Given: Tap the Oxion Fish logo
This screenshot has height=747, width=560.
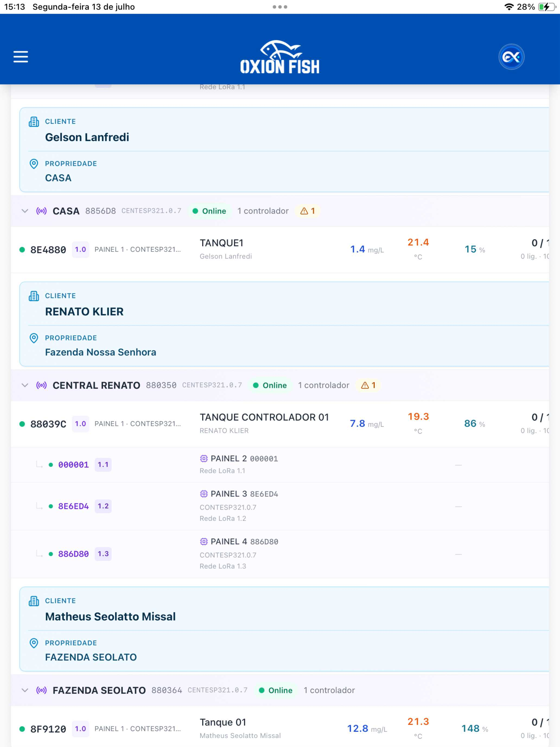Looking at the screenshot, I should [280, 57].
